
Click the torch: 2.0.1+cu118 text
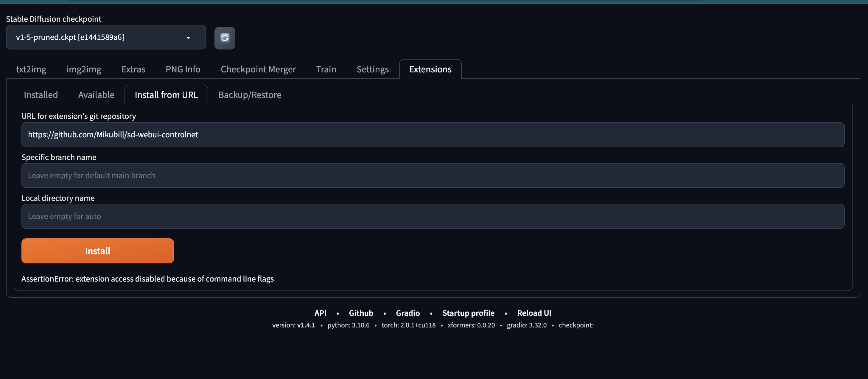tap(408, 325)
